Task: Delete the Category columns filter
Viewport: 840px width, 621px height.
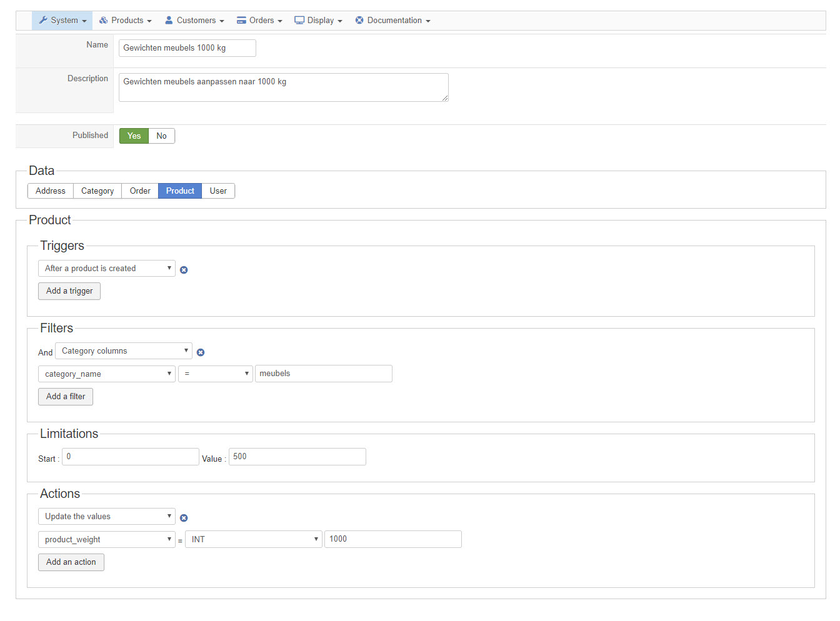Action: (x=201, y=352)
